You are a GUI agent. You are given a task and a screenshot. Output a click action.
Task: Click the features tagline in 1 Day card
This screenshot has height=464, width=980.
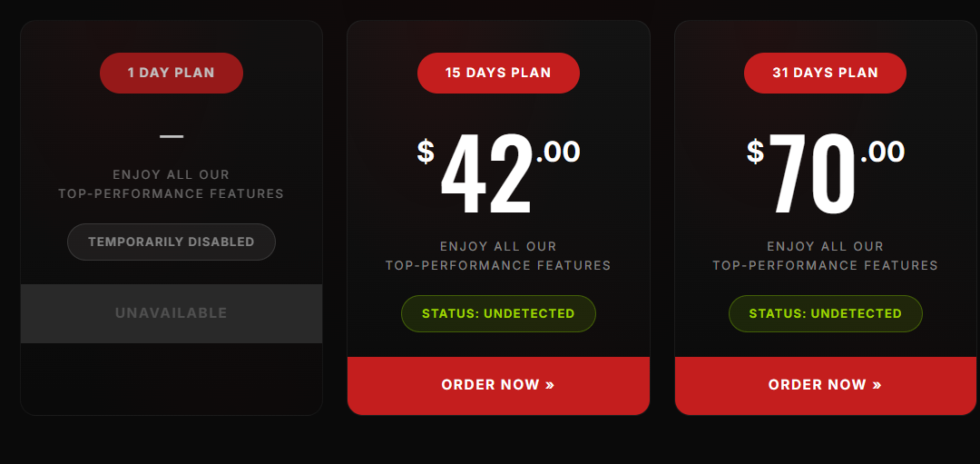click(x=171, y=184)
